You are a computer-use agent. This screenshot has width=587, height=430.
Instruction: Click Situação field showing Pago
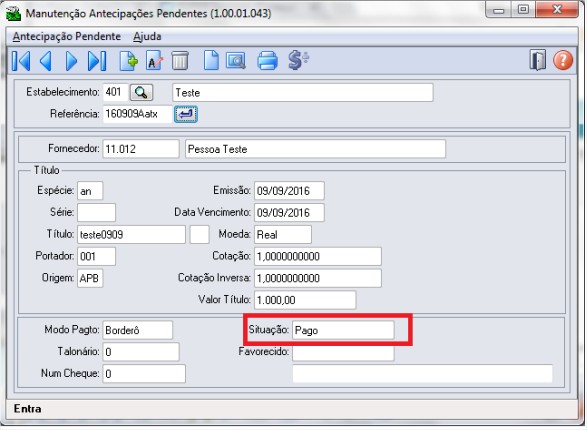point(343,330)
